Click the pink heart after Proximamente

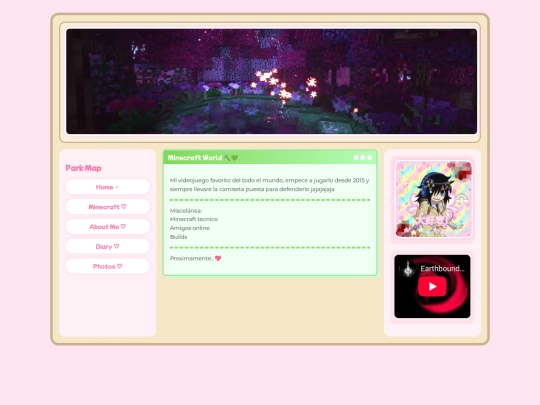pos(218,258)
